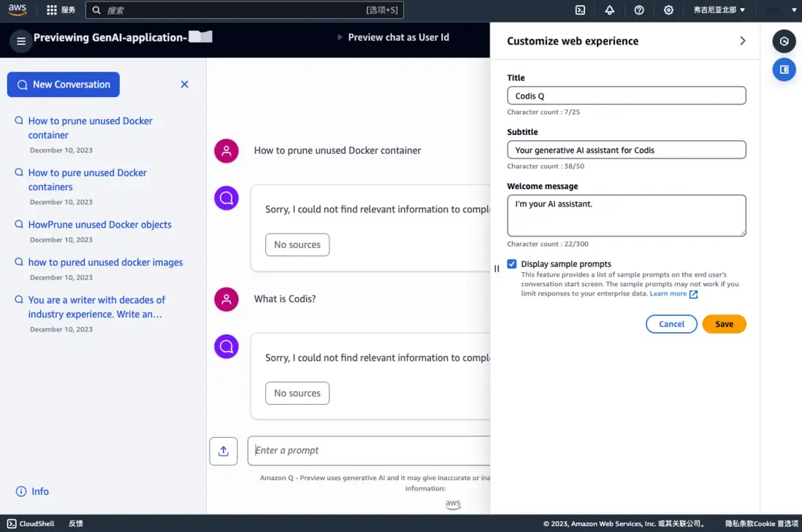Open the services grid menu
802x532 pixels.
tap(52, 10)
